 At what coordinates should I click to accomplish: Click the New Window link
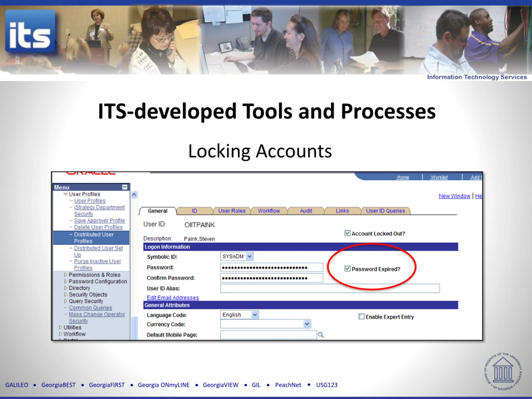tap(454, 196)
